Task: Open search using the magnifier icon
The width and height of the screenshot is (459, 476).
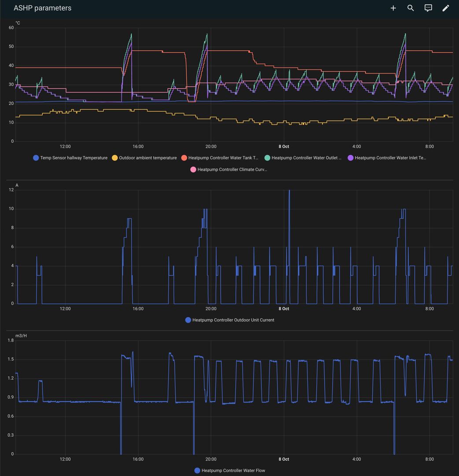Action: pyautogui.click(x=411, y=8)
